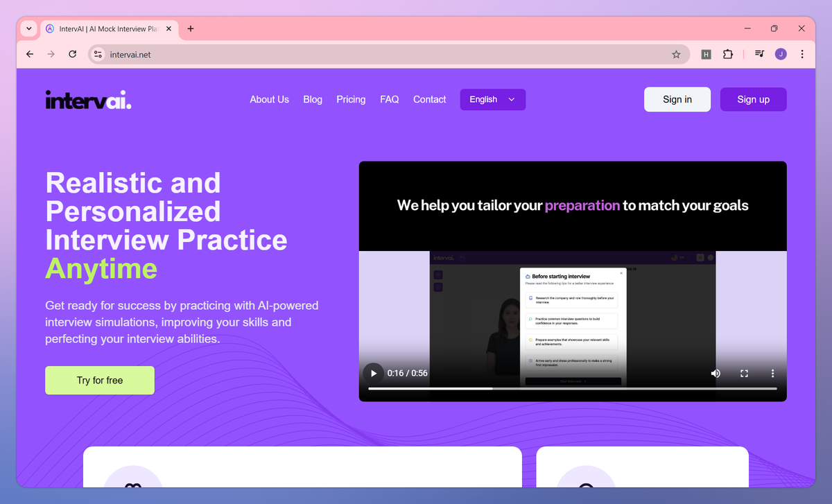Play the demo video

click(x=373, y=373)
